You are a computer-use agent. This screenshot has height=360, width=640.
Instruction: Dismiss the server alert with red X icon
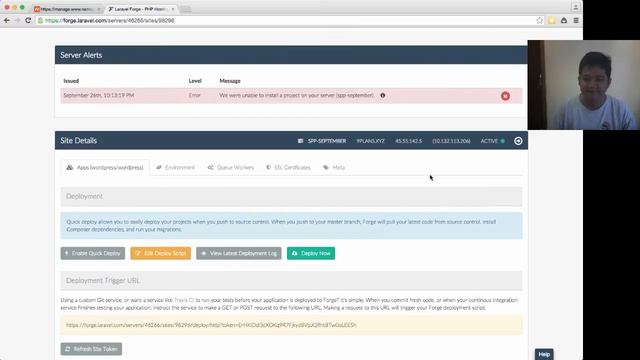(x=505, y=96)
